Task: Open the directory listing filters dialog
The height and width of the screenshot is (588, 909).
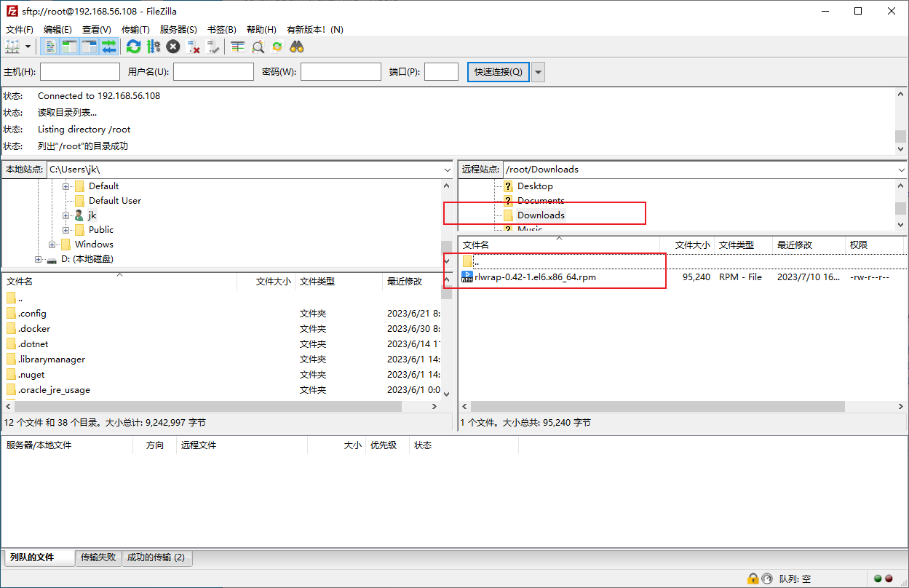Action: pyautogui.click(x=238, y=47)
